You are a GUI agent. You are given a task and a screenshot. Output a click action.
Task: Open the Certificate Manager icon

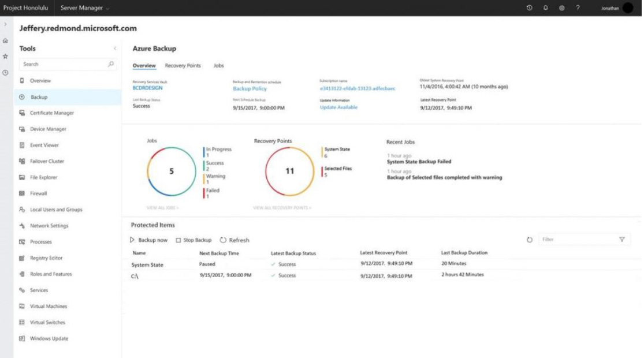coord(22,113)
